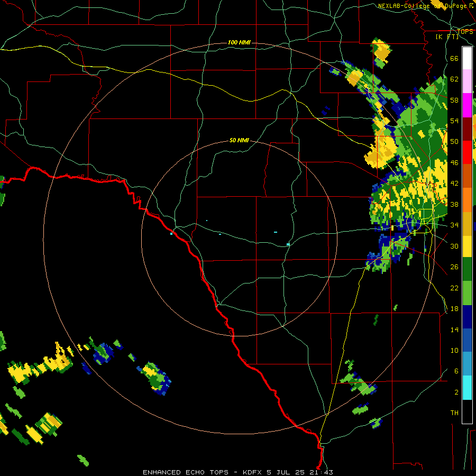Click the "5 JUL 25" date text
Screen dimensions: 476x476
(285, 472)
